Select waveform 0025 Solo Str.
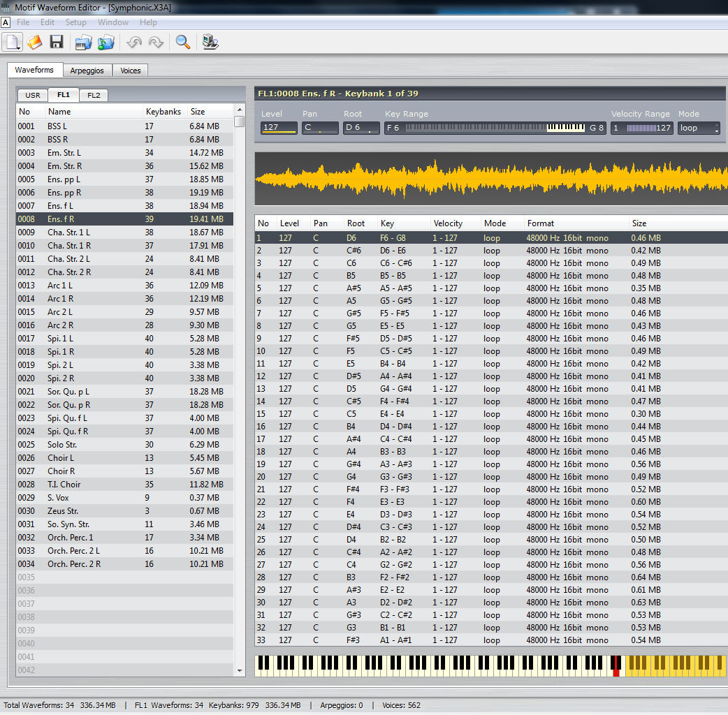Screen dimensions: 728x715 tap(124, 445)
